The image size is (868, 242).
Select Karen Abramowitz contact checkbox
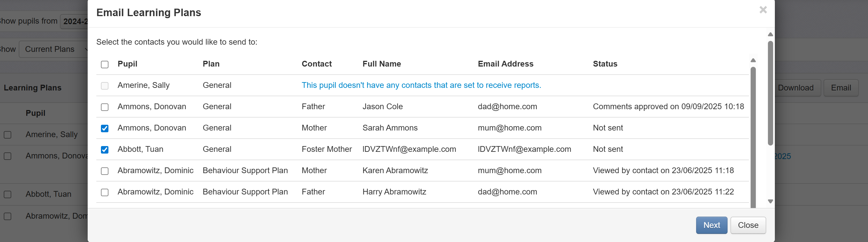pyautogui.click(x=105, y=171)
